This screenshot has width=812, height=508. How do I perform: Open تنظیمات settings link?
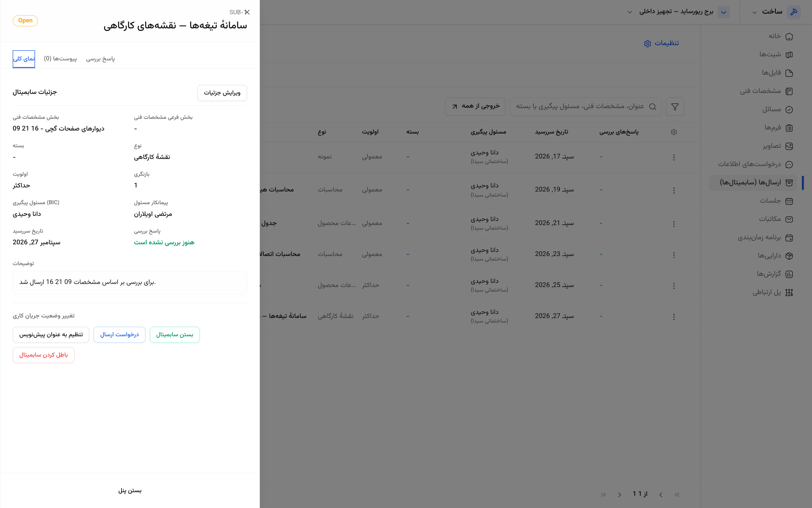click(661, 43)
